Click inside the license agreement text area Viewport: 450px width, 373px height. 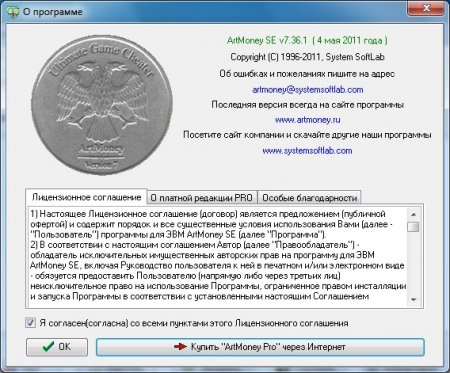[218, 256]
